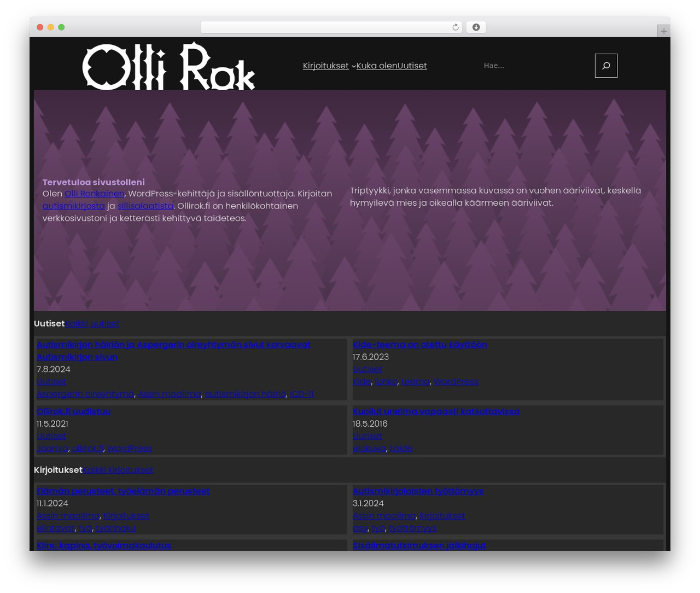Click the date 18.5.2016
The height and width of the screenshot is (593, 700).
(370, 424)
